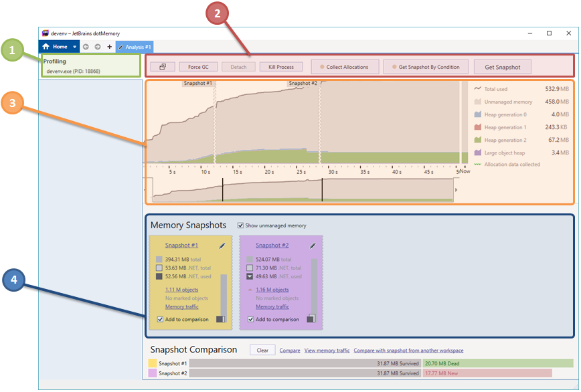Open the Home dropdown arrow

74,47
